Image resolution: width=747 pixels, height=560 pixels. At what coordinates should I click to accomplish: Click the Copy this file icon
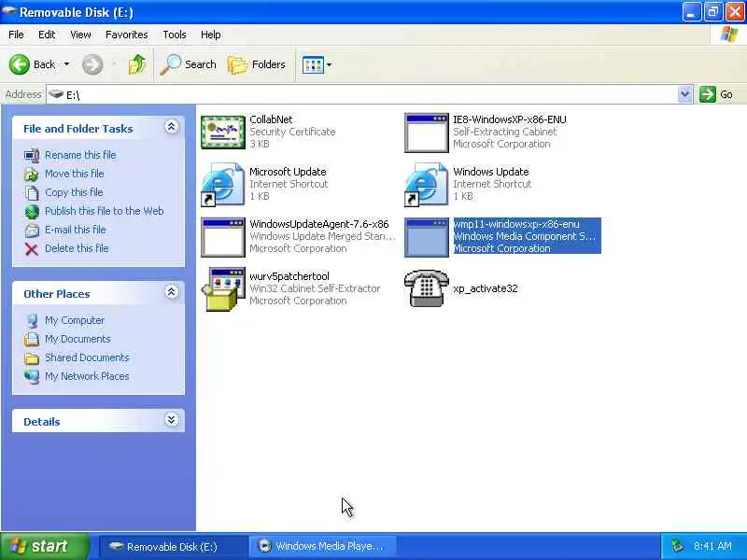[x=32, y=193]
